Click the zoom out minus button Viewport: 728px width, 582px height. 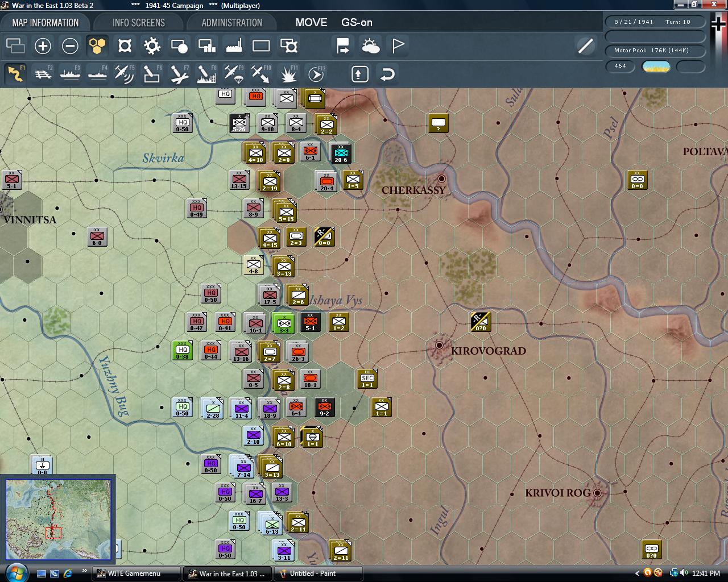(x=70, y=45)
